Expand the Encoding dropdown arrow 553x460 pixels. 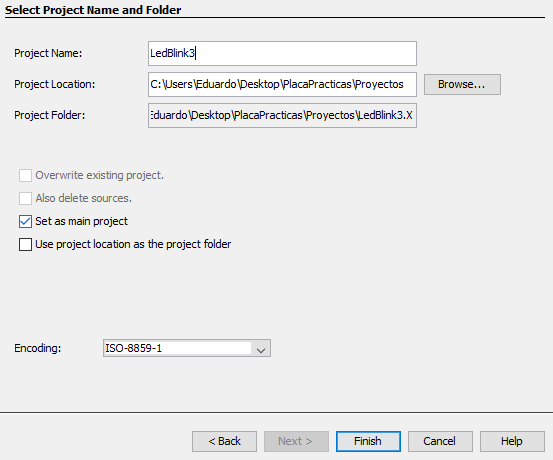tap(261, 349)
